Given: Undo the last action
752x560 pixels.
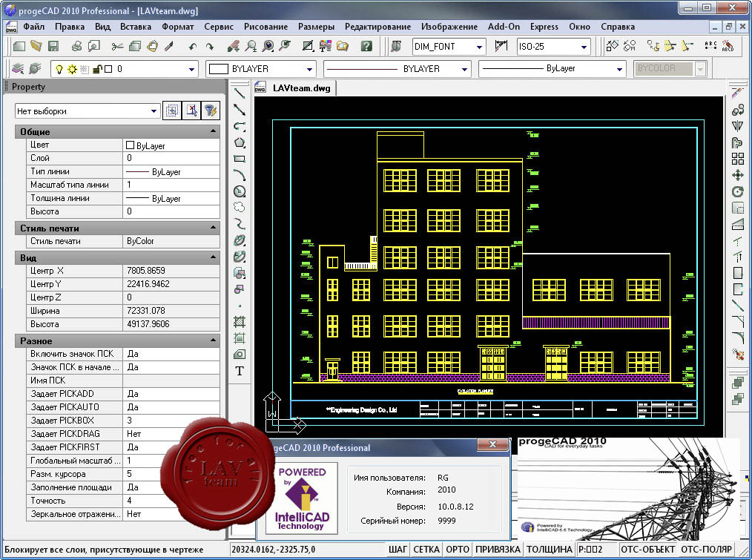Looking at the screenshot, I should (193, 47).
